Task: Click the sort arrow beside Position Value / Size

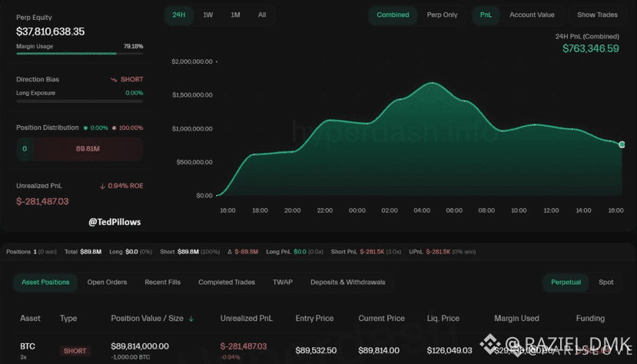Action: tap(191, 319)
